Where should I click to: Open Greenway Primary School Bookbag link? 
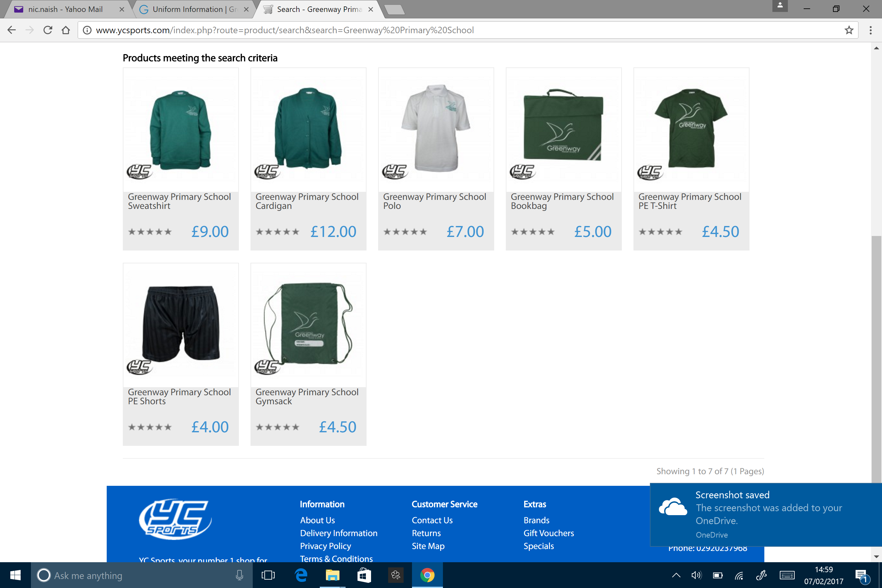coord(562,201)
